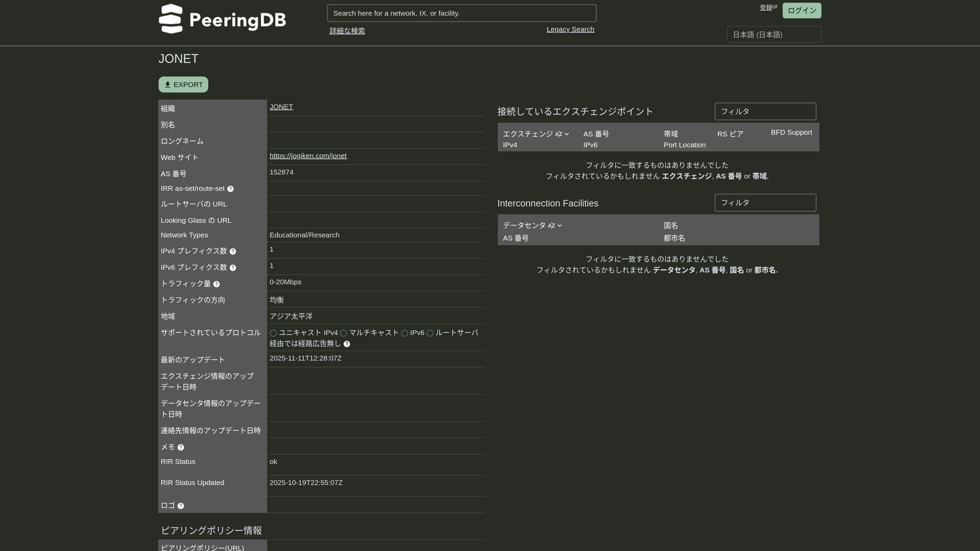The height and width of the screenshot is (551, 980).
Task: Click help icon after 経由では経路広告無し
Action: [347, 344]
